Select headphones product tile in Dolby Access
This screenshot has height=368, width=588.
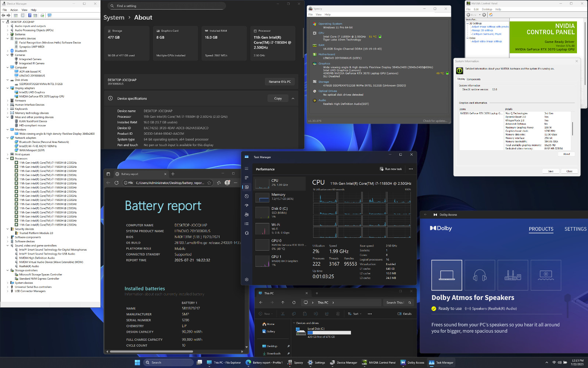coord(480,275)
